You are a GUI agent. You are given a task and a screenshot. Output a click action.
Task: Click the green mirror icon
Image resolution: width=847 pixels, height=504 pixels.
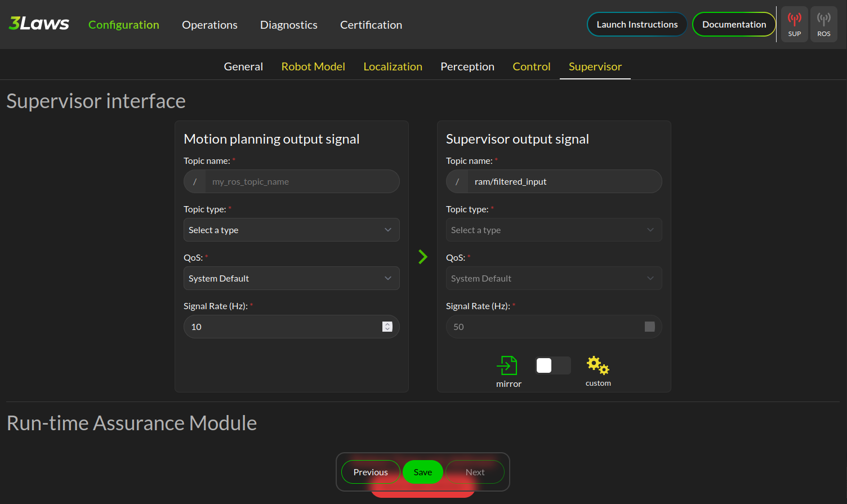pyautogui.click(x=507, y=365)
